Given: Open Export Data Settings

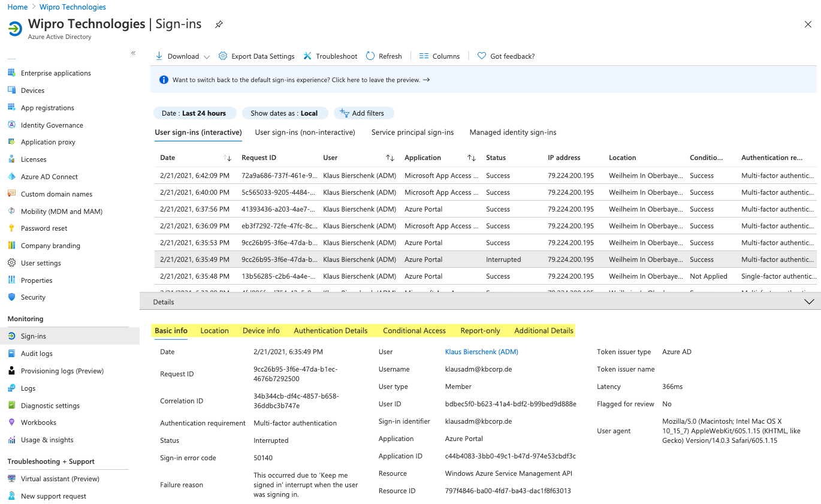Looking at the screenshot, I should tap(262, 56).
